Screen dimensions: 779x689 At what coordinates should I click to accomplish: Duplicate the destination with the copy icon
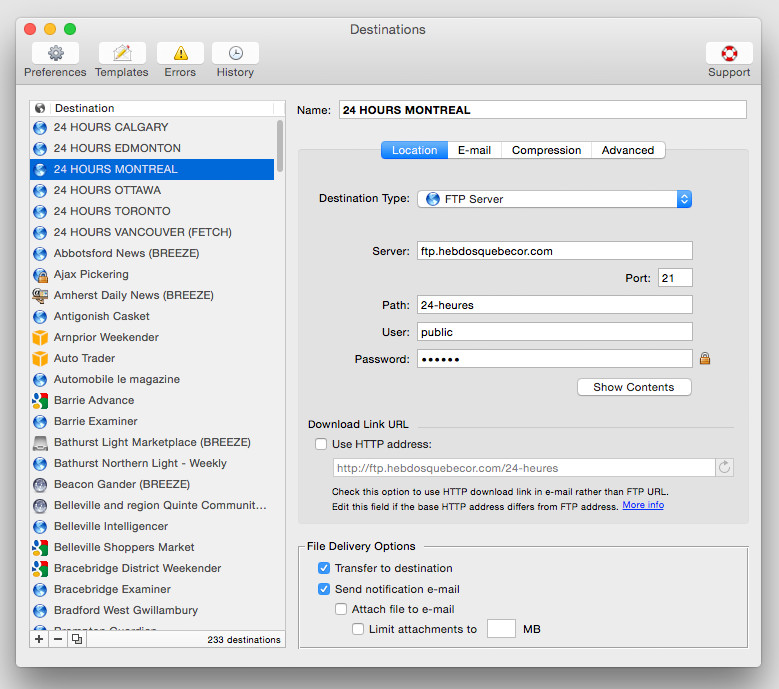point(77,639)
